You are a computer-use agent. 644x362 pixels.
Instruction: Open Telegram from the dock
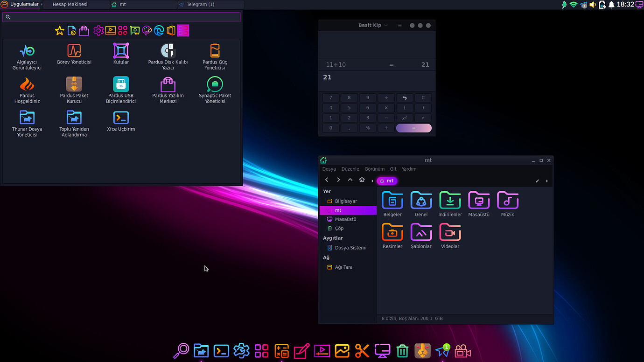pos(442,350)
